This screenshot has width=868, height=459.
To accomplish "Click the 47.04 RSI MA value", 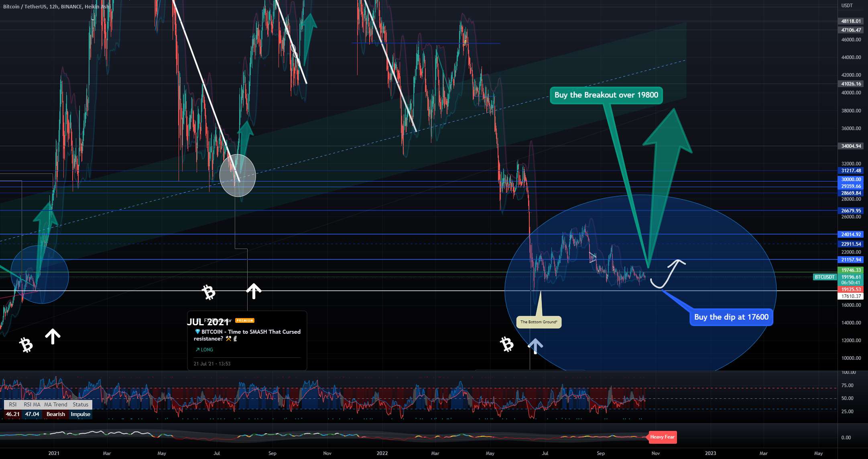I will (x=32, y=414).
